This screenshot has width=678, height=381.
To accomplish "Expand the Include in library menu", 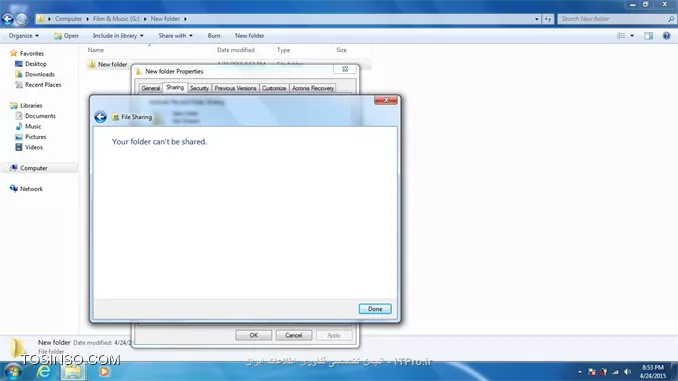I will (x=118, y=35).
